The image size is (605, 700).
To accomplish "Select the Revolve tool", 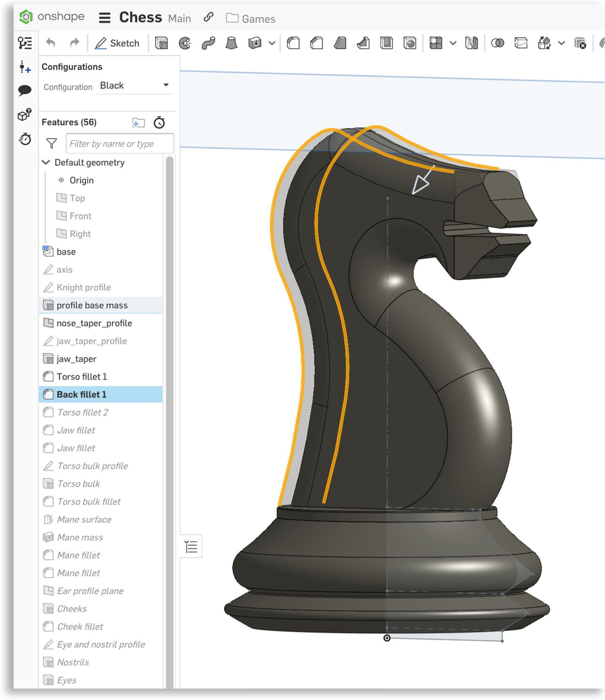I will point(185,44).
